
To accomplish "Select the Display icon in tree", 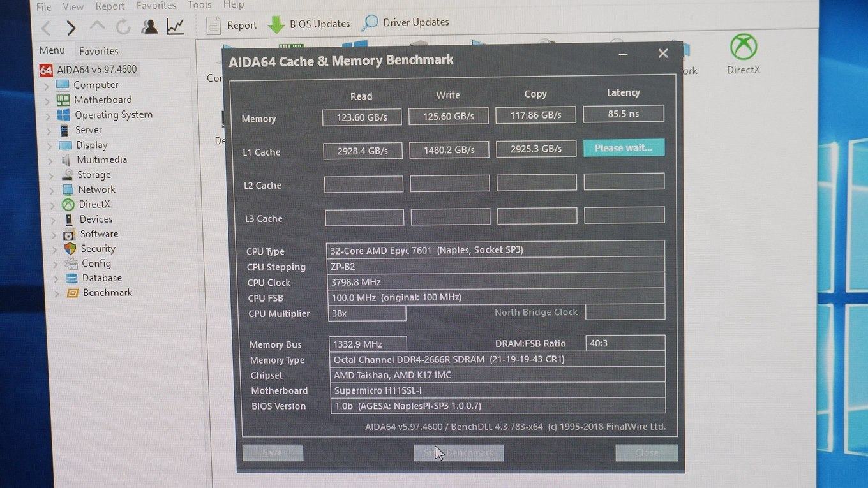I will click(x=65, y=145).
